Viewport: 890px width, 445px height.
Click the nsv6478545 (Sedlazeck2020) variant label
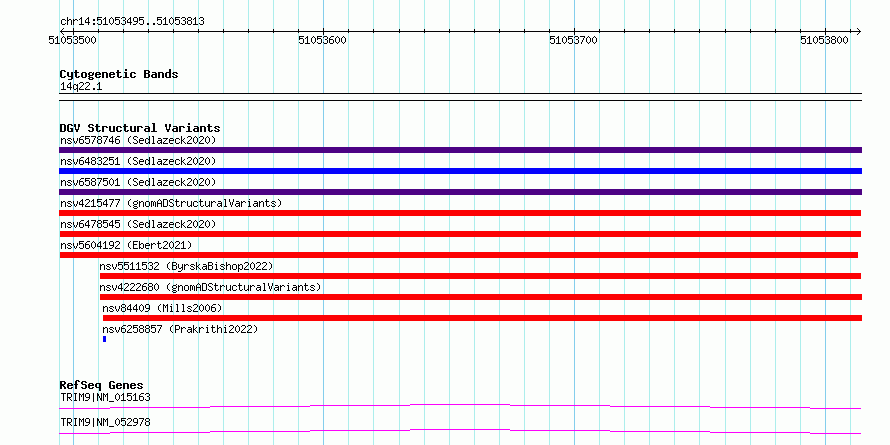[x=138, y=224]
